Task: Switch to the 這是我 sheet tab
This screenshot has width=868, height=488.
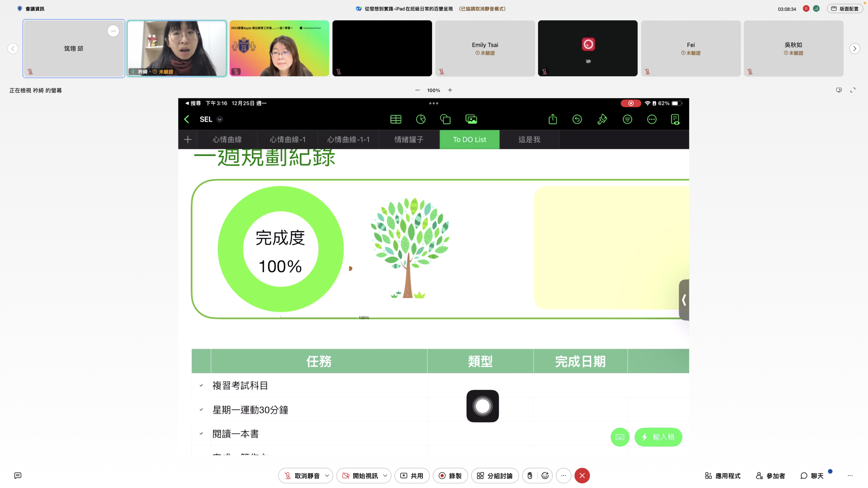Action: [x=529, y=140]
